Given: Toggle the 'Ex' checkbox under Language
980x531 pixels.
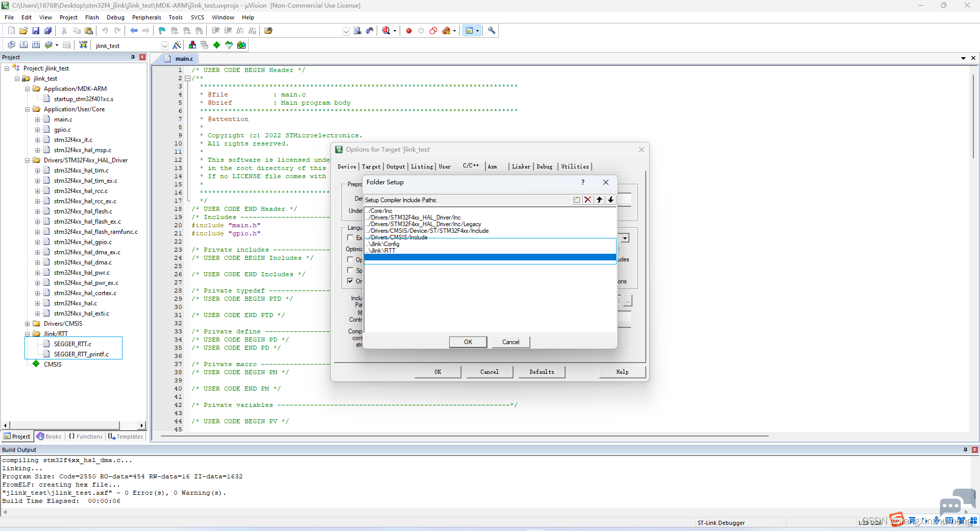Looking at the screenshot, I should 350,237.
